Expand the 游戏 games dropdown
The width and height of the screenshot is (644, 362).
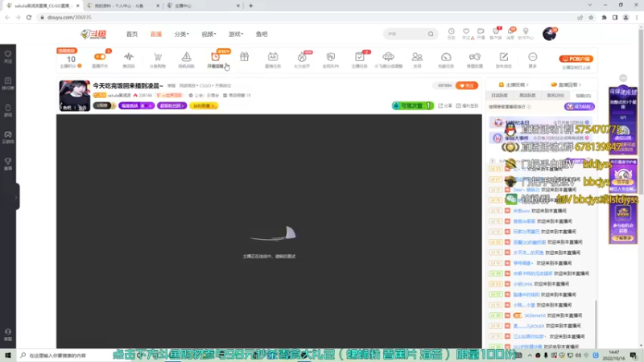pos(236,34)
